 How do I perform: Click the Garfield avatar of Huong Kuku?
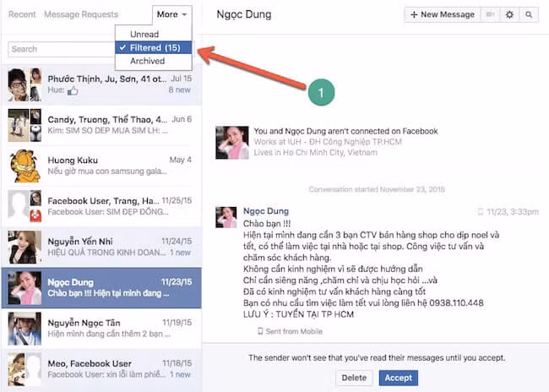(x=24, y=166)
